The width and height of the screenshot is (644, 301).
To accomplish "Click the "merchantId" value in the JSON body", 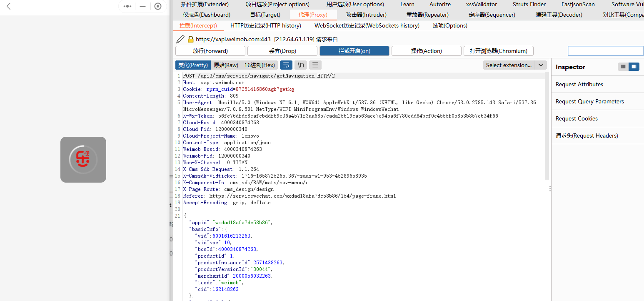I will tap(252, 276).
